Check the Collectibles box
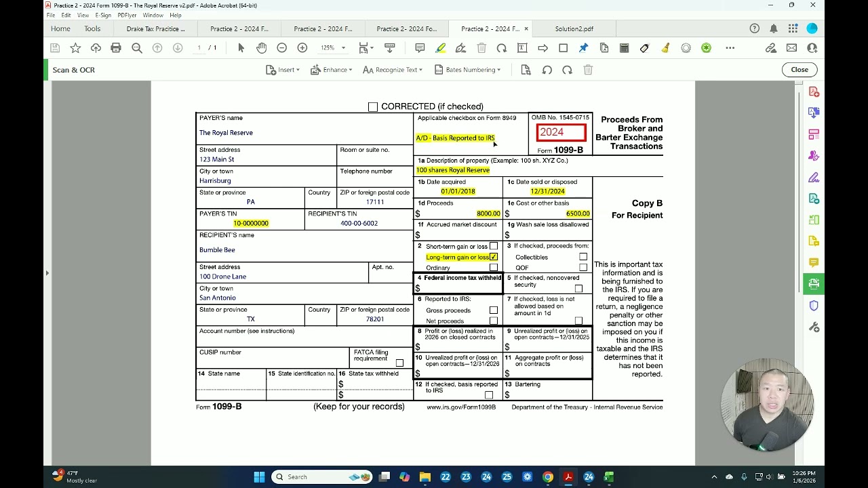The width and height of the screenshot is (868, 488). [x=583, y=257]
